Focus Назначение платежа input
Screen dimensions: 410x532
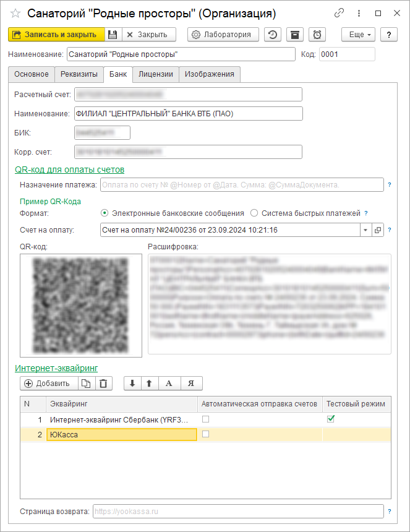click(242, 185)
